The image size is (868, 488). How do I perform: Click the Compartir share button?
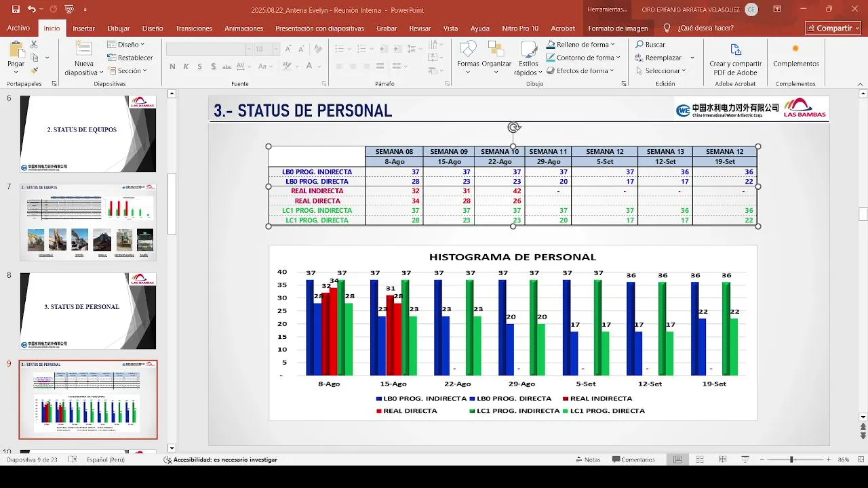[x=833, y=28]
